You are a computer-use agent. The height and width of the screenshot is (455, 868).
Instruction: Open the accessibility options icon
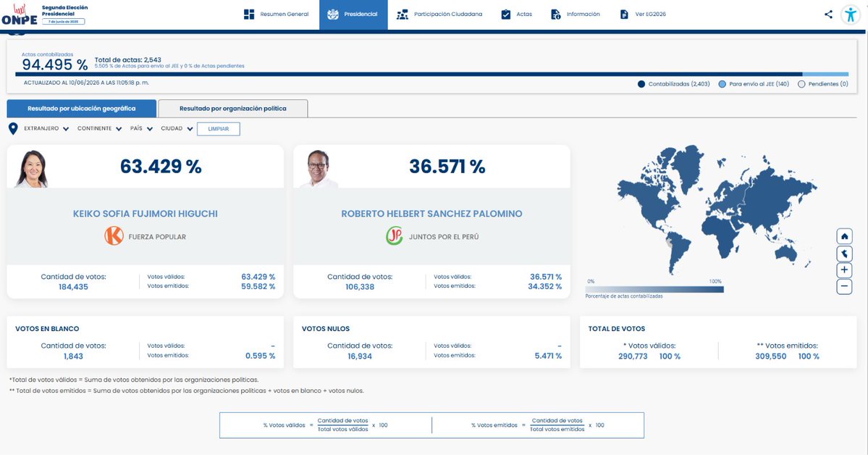pos(851,14)
